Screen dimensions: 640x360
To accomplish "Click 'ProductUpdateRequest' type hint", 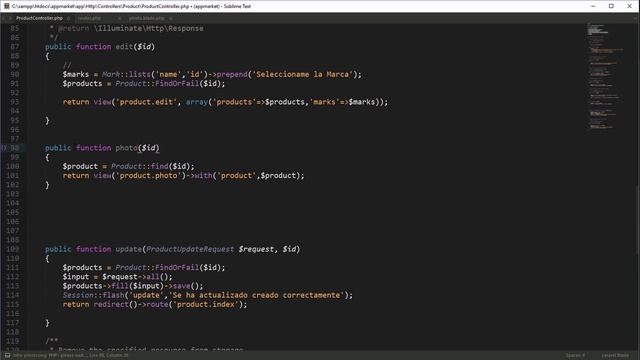I will pyautogui.click(x=190, y=249).
